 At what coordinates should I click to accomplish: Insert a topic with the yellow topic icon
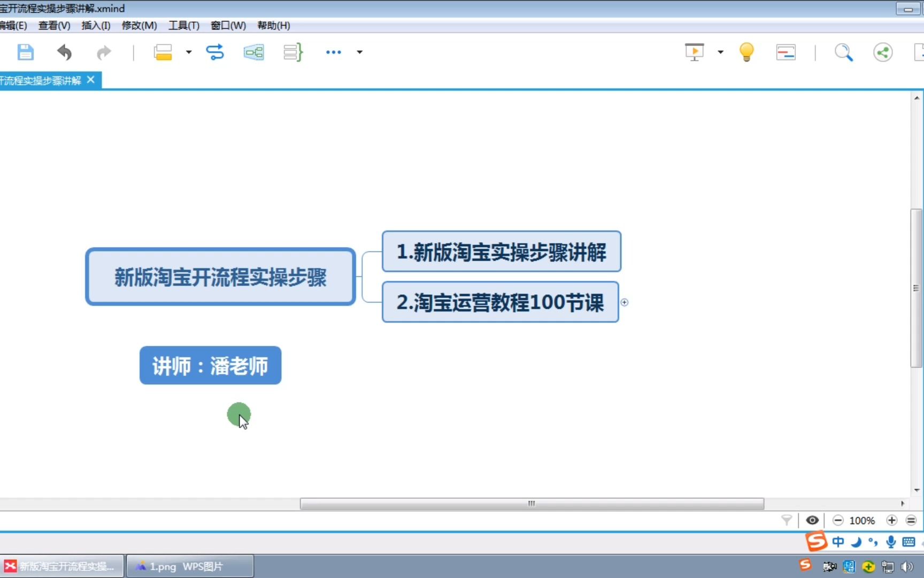click(163, 52)
